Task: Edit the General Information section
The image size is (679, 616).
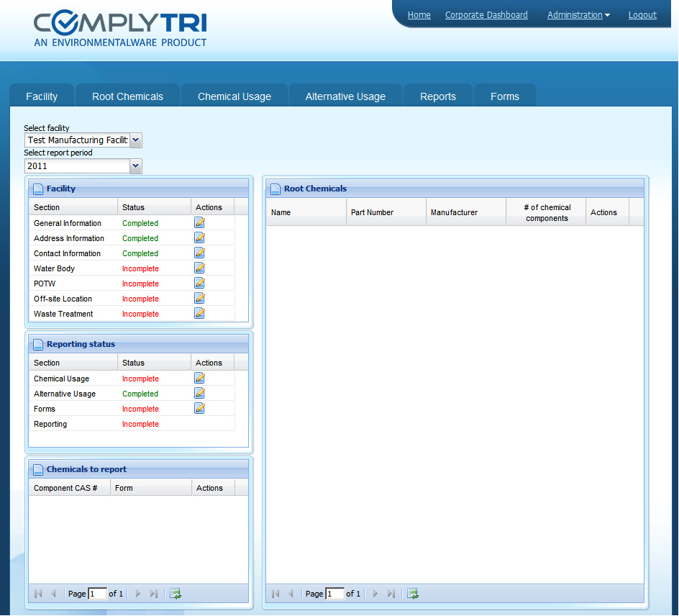Action: tap(199, 223)
